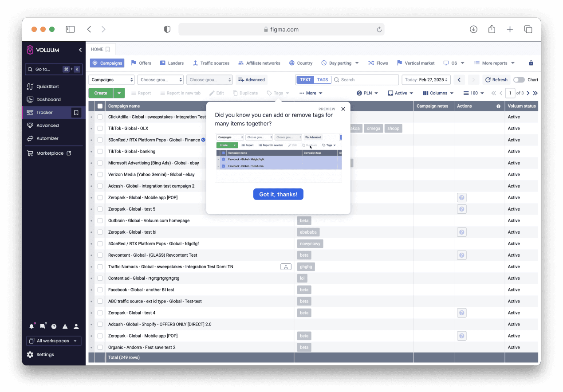The image size is (563, 392).
Task: Open the user profile icon
Action: pos(76,326)
